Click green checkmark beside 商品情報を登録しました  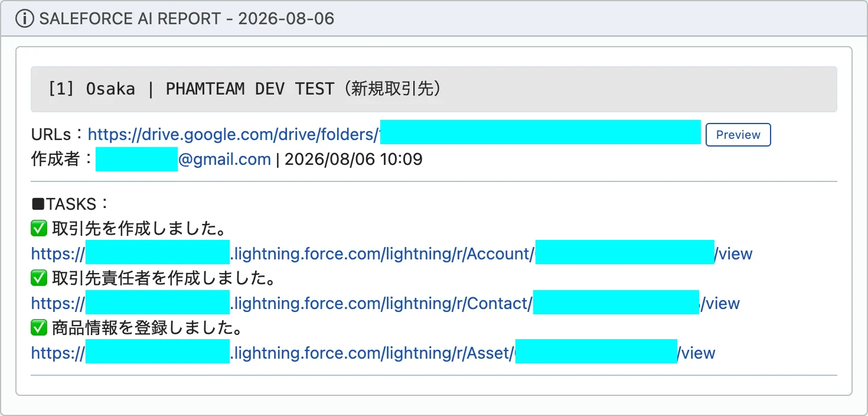click(39, 327)
